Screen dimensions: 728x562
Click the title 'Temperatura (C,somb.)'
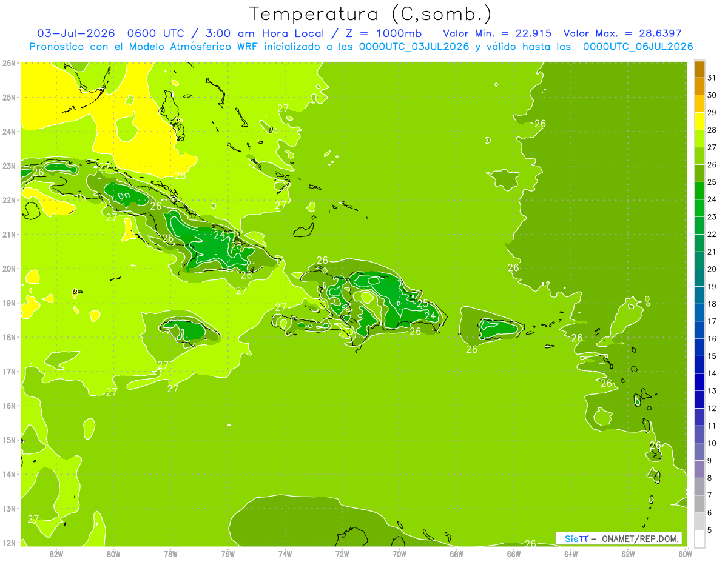371,15
